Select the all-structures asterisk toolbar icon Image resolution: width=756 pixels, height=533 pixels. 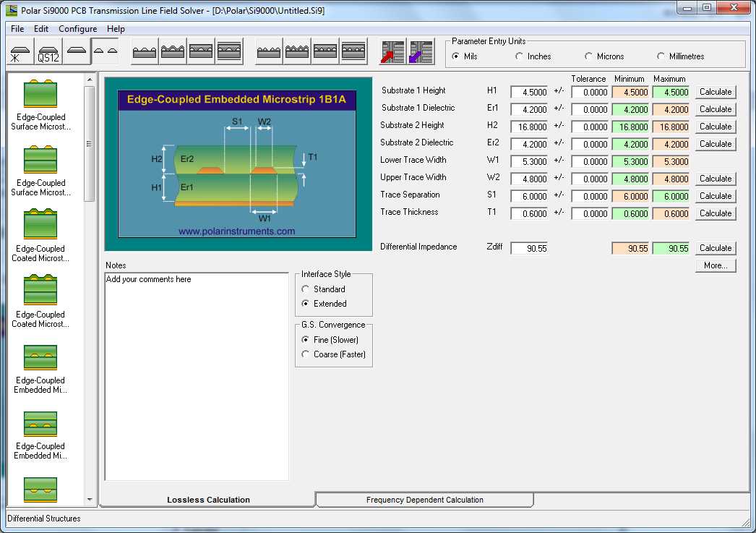click(x=21, y=51)
